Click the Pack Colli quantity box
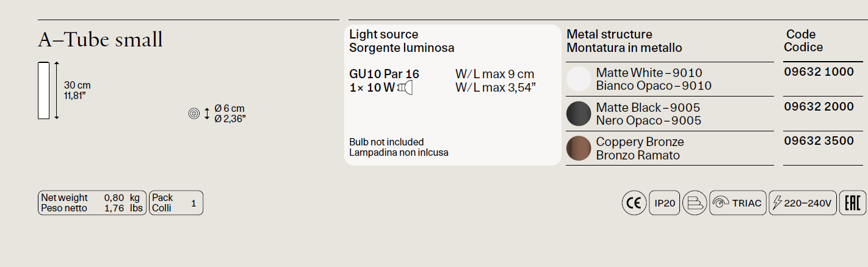Viewport: 868px width, 267px height. point(176,203)
